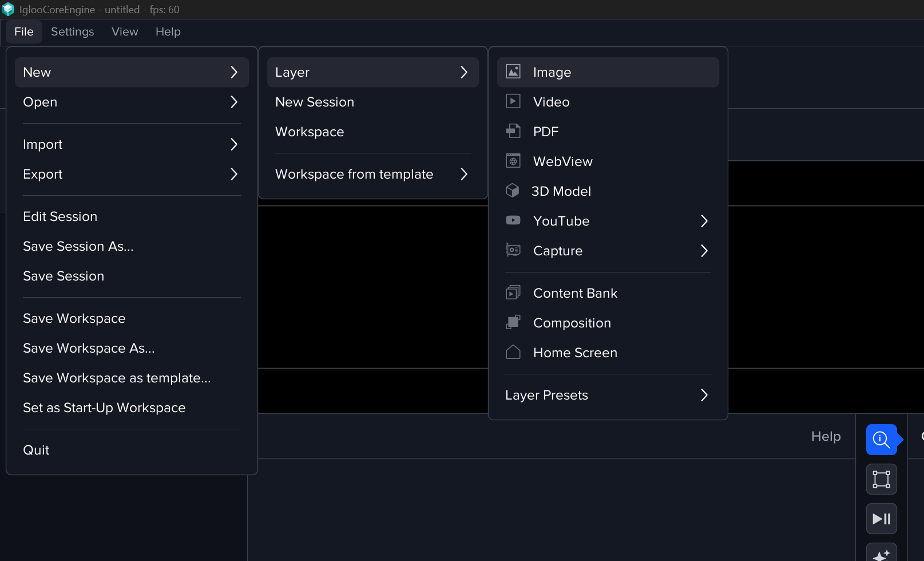Choose Quit from File menu
The image size is (924, 561).
(36, 450)
